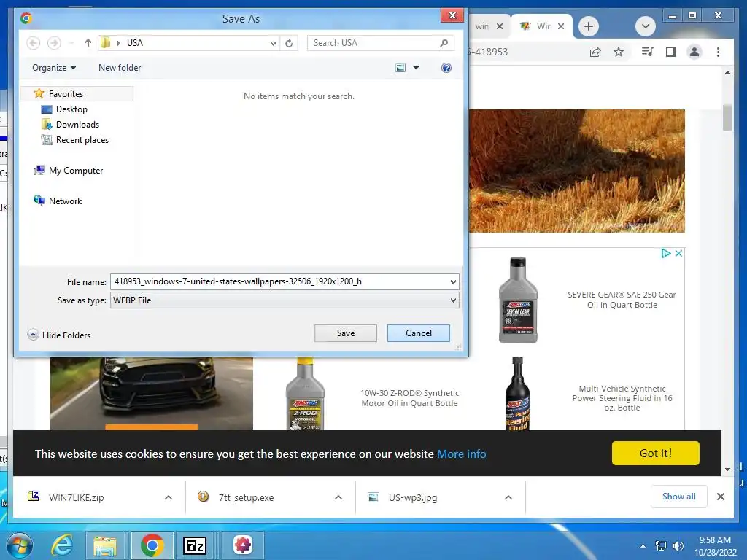Open SEVERE GEAR SAE 250 ad
Viewport: 747px width, 560px height.
pyautogui.click(x=622, y=300)
